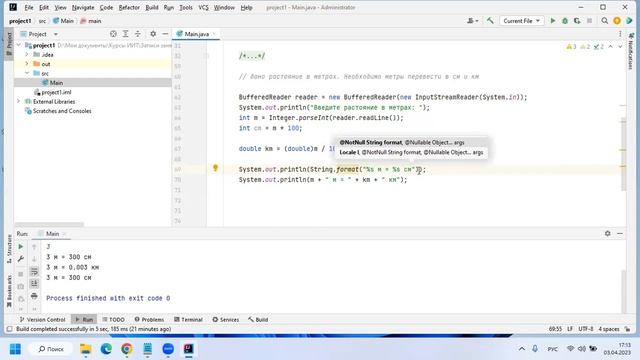Click the grayed Stop icon in top toolbar

pyautogui.click(x=589, y=20)
